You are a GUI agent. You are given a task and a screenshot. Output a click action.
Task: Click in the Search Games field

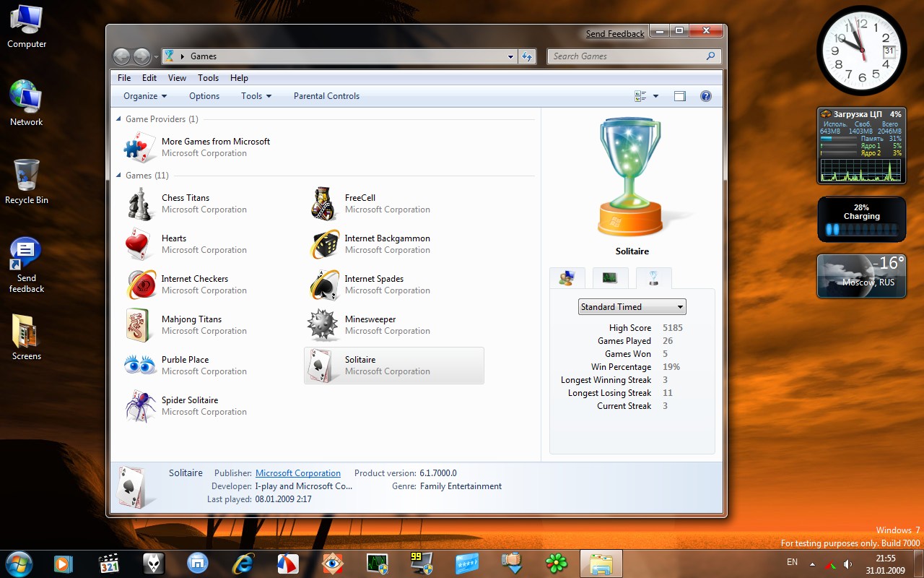[x=627, y=56]
